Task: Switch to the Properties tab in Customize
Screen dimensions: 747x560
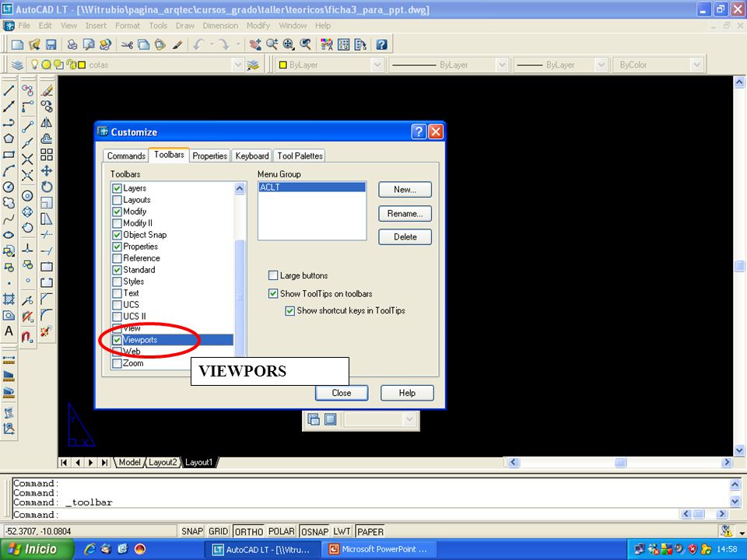Action: 209,156
